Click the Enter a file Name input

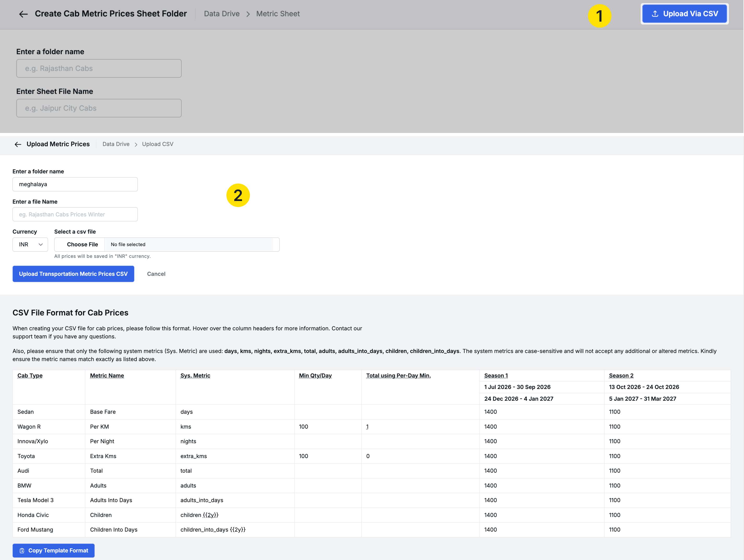click(75, 215)
